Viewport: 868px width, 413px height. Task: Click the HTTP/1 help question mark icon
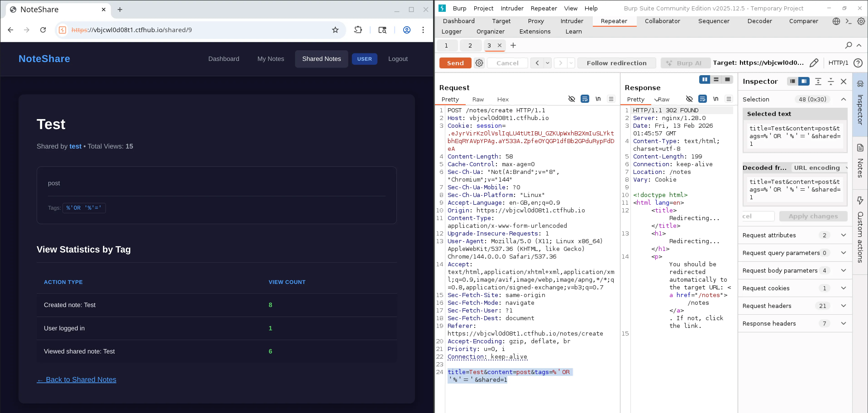(x=858, y=63)
